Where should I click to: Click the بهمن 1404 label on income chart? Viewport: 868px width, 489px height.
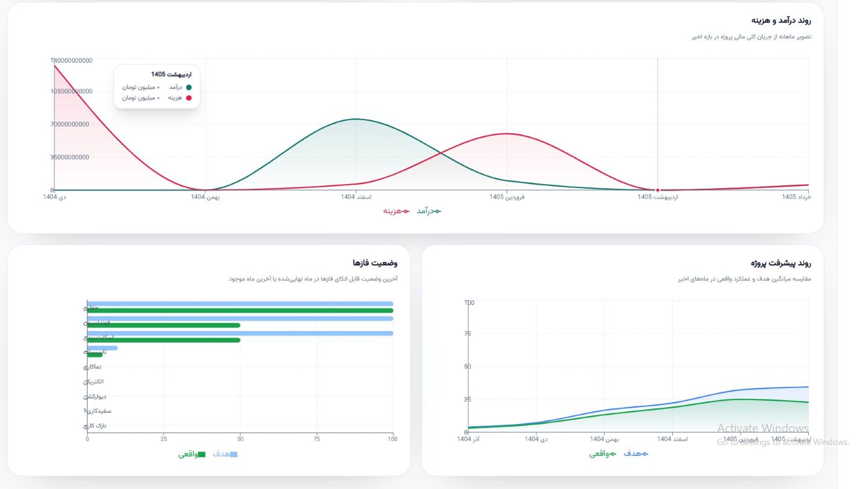(205, 197)
